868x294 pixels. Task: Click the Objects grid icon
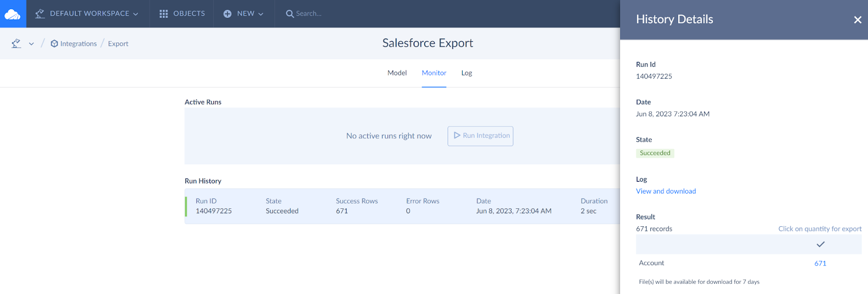click(x=163, y=14)
